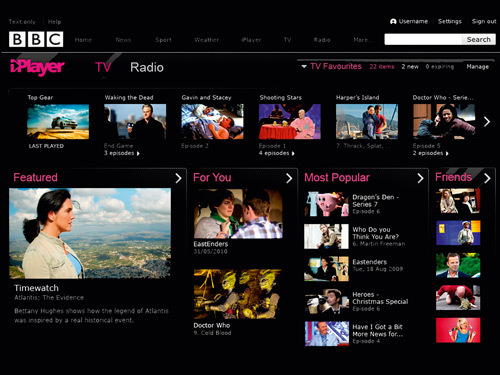Open iPlayer in BBC navigation
This screenshot has height=375, width=500.
point(251,40)
